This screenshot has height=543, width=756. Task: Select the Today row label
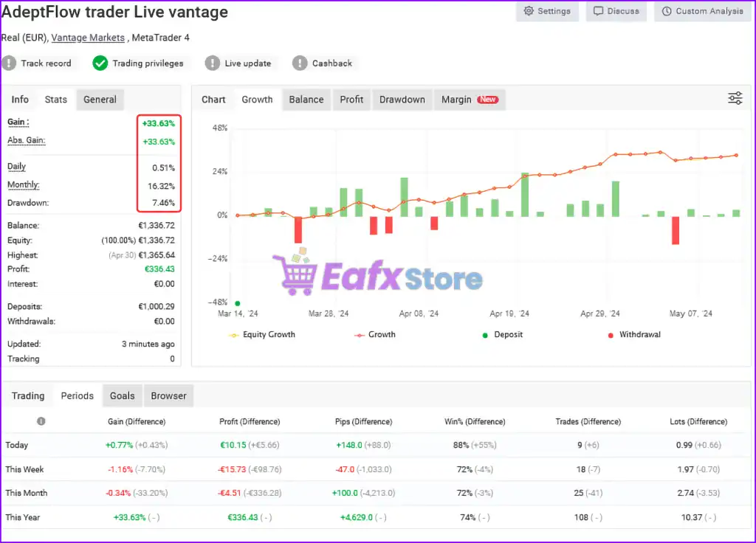click(17, 445)
